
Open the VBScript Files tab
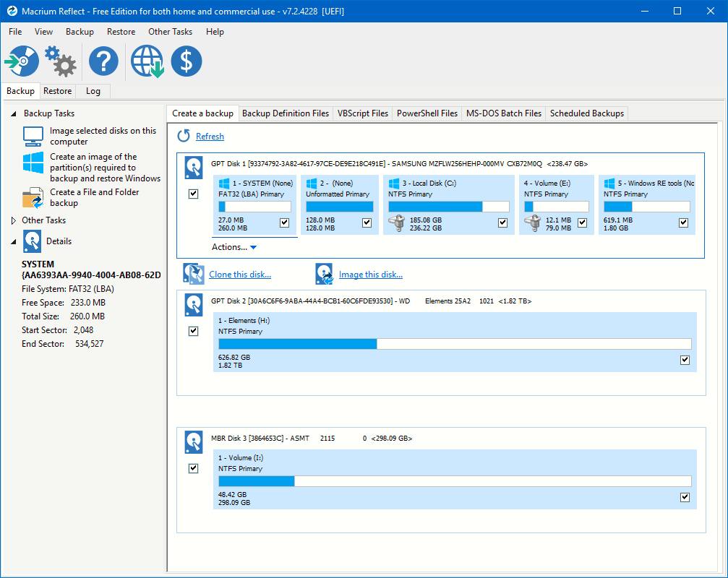(x=363, y=113)
